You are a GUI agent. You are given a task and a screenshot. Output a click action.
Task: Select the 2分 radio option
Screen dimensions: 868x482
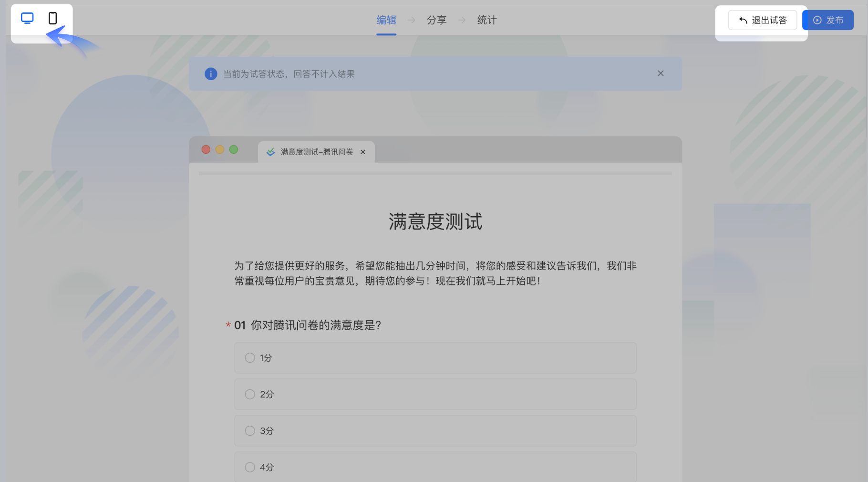click(435, 394)
